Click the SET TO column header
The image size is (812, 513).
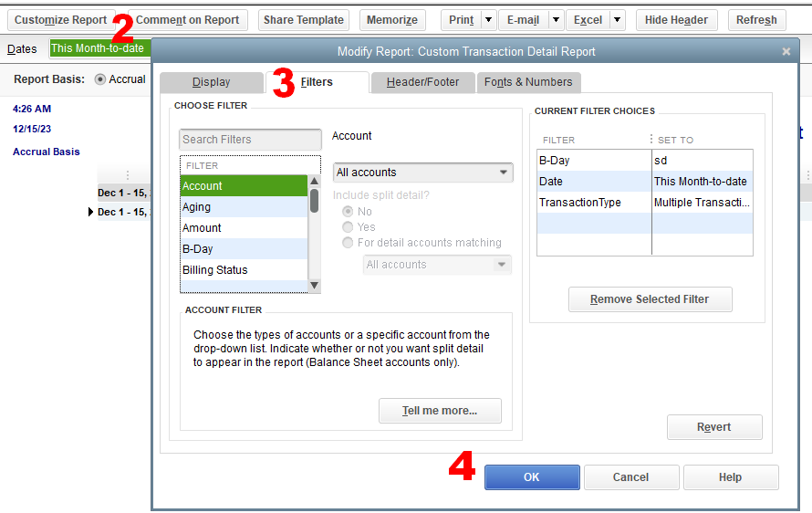point(675,140)
